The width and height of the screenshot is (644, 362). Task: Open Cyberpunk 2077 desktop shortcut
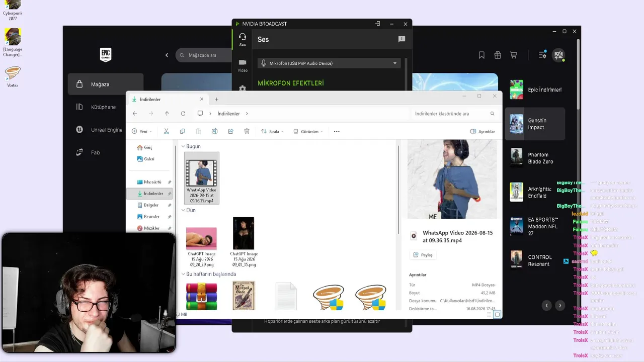[13, 10]
